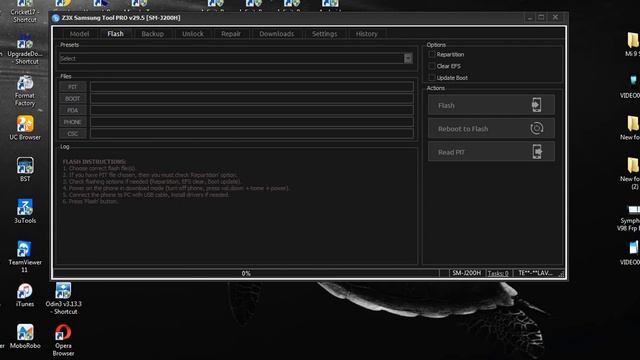Go to the Unlock tab
The height and width of the screenshot is (360, 640).
tap(193, 34)
